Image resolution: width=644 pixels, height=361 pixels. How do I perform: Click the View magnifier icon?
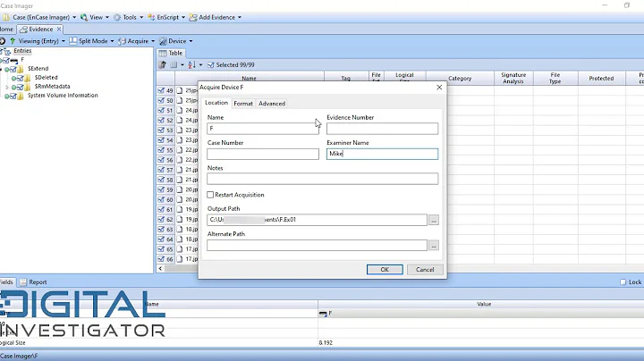point(84,17)
